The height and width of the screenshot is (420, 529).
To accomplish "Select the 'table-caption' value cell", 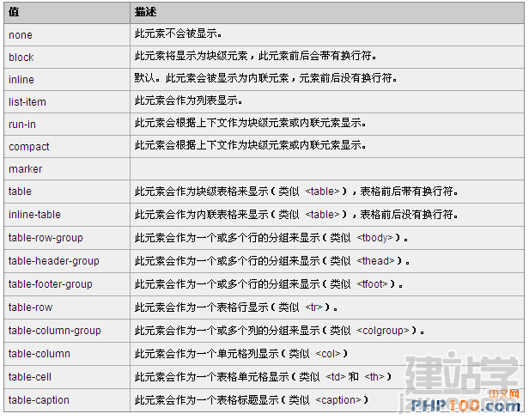I will tap(67, 400).
